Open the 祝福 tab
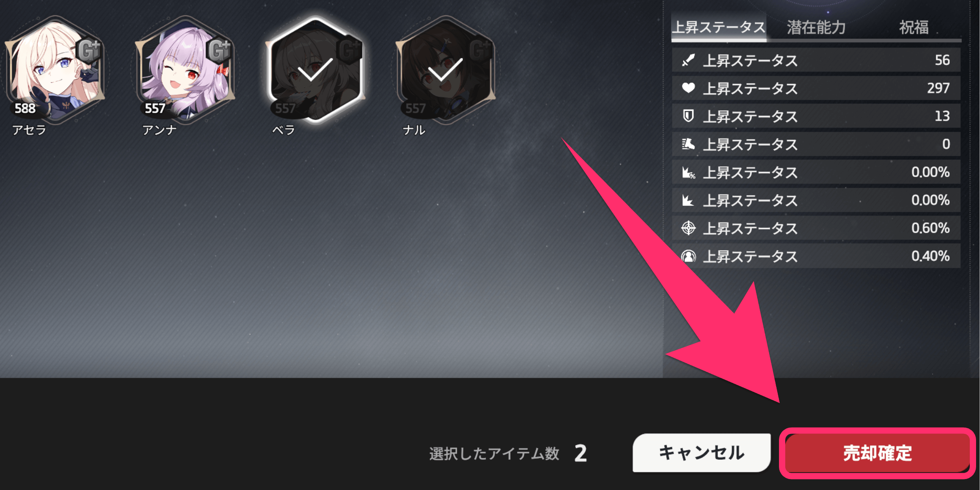 pos(914,27)
